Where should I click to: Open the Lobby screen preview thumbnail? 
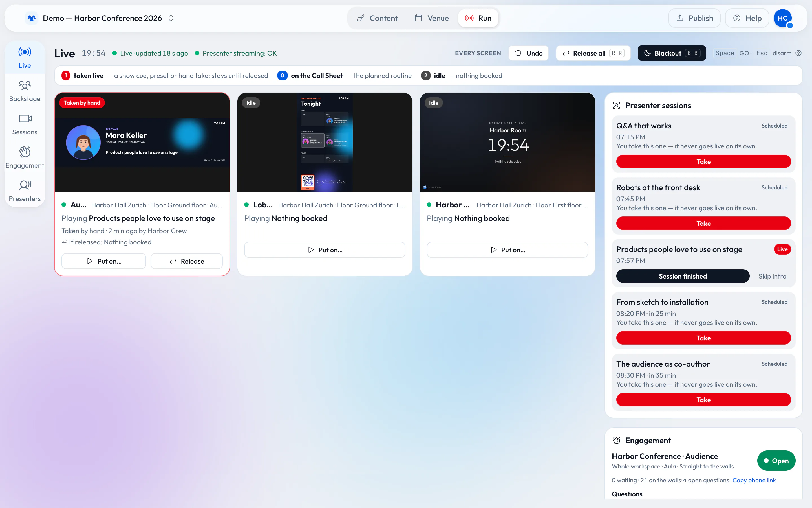(325, 143)
